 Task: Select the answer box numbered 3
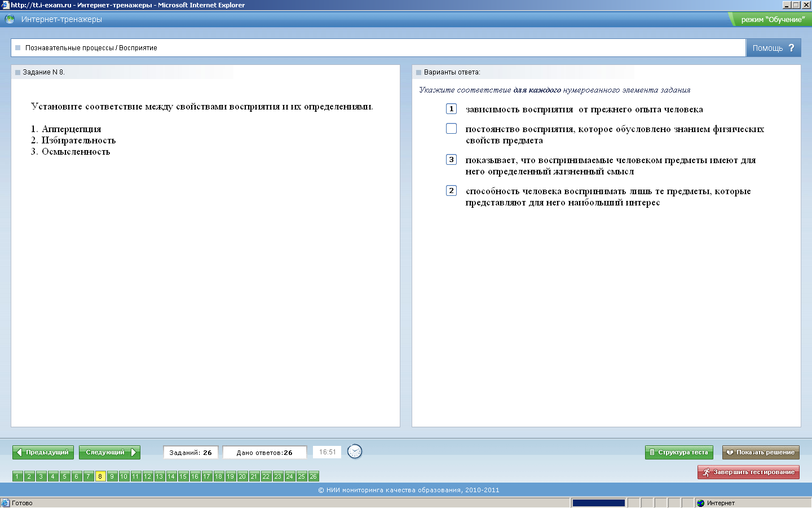pyautogui.click(x=451, y=160)
